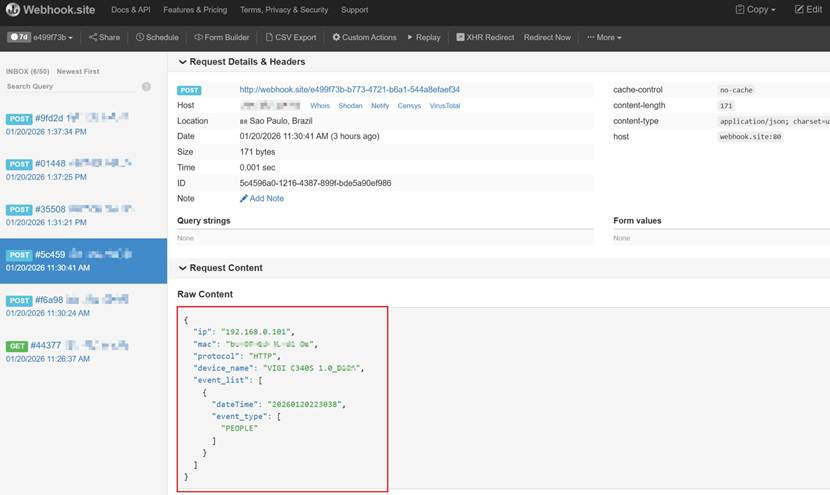Open Features & Pricing page
830x495 pixels.
pos(195,10)
